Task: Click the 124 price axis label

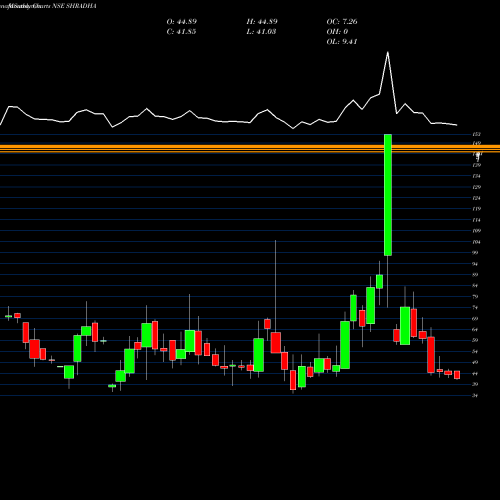Action: (x=477, y=198)
